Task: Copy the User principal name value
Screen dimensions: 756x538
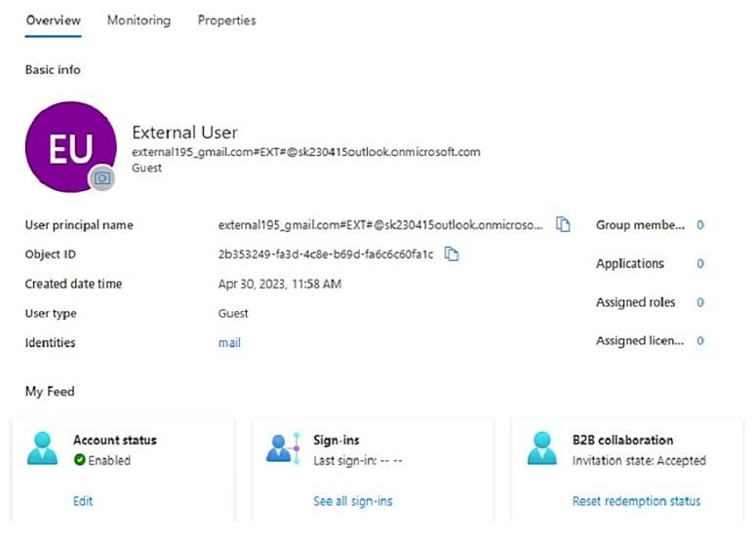Action: pyautogui.click(x=563, y=225)
